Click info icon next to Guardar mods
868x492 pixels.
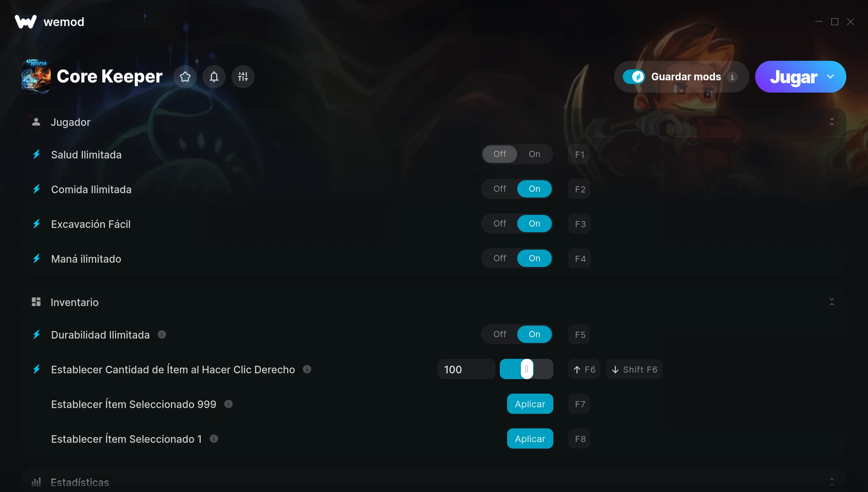(732, 77)
